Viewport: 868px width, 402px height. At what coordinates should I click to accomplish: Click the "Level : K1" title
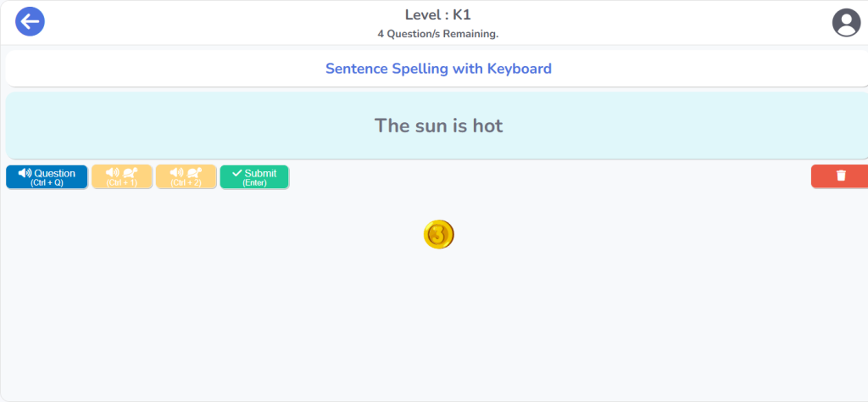tap(437, 14)
